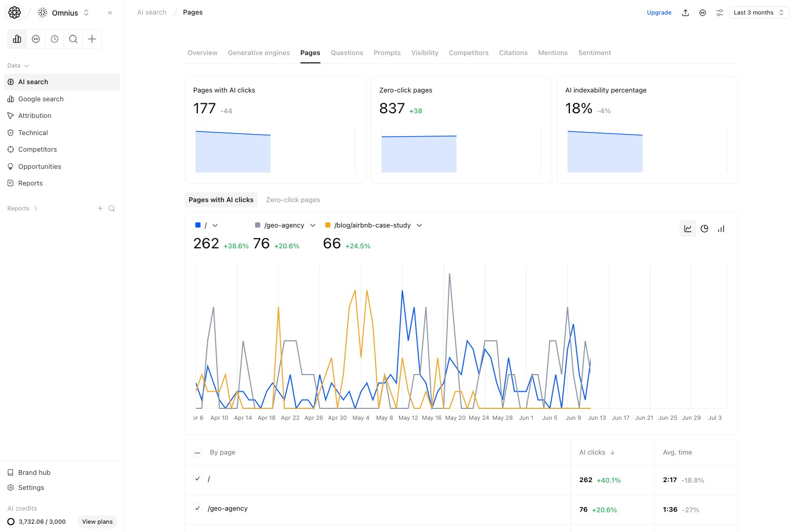Select the Zero-click pages sub-tab

click(x=293, y=200)
